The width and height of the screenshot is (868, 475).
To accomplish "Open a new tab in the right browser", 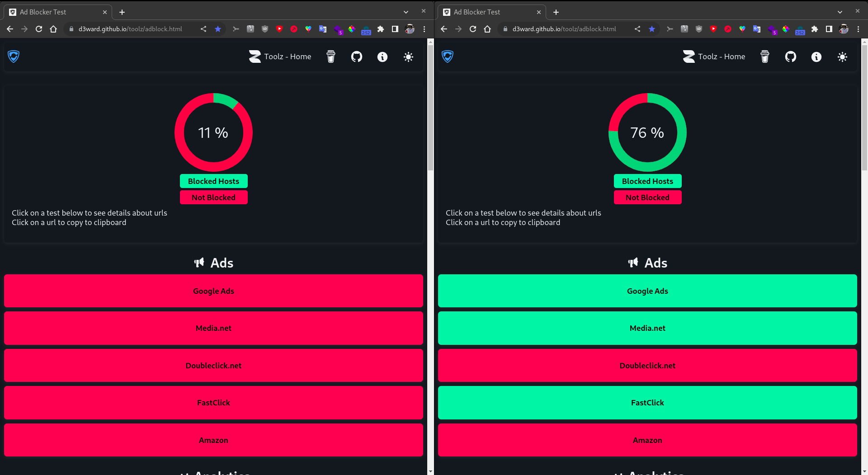I will click(556, 12).
